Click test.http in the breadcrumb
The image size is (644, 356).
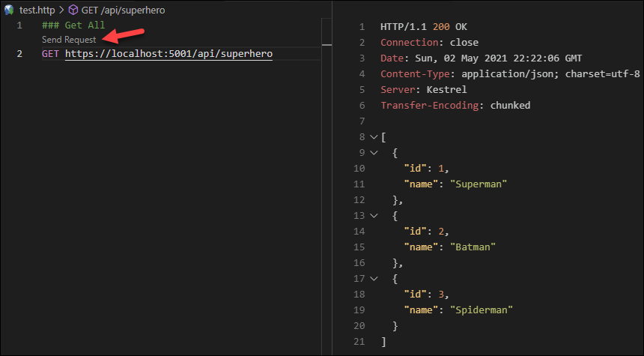(37, 10)
